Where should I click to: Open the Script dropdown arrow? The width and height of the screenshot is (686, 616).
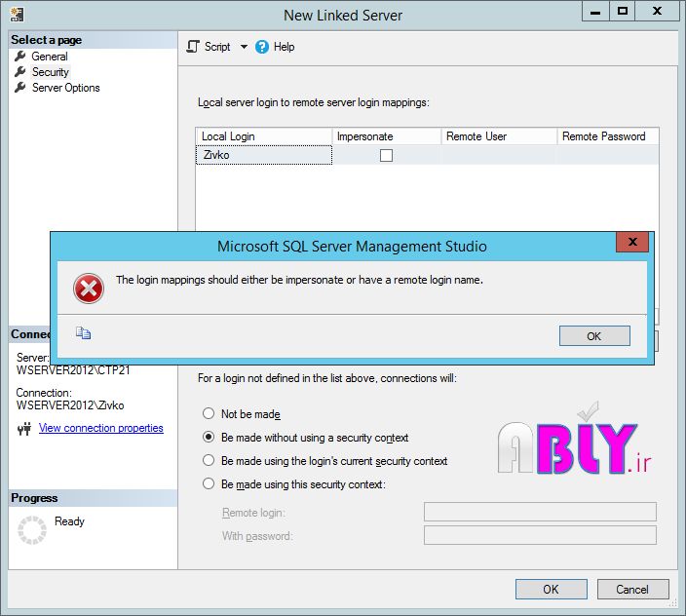click(244, 47)
